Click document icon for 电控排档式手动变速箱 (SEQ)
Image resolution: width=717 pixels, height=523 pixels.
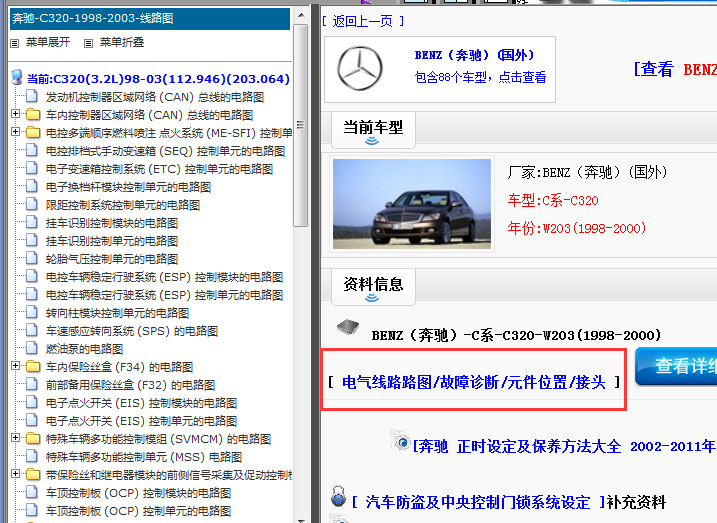click(32, 150)
